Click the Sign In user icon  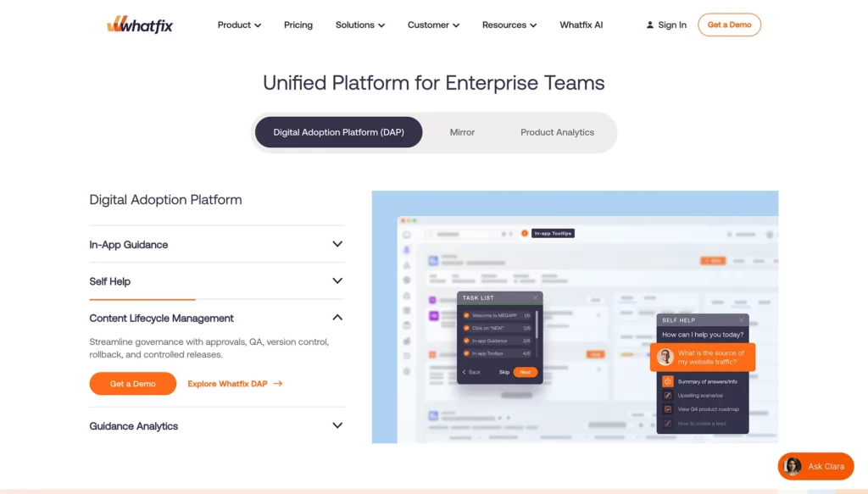click(x=650, y=25)
